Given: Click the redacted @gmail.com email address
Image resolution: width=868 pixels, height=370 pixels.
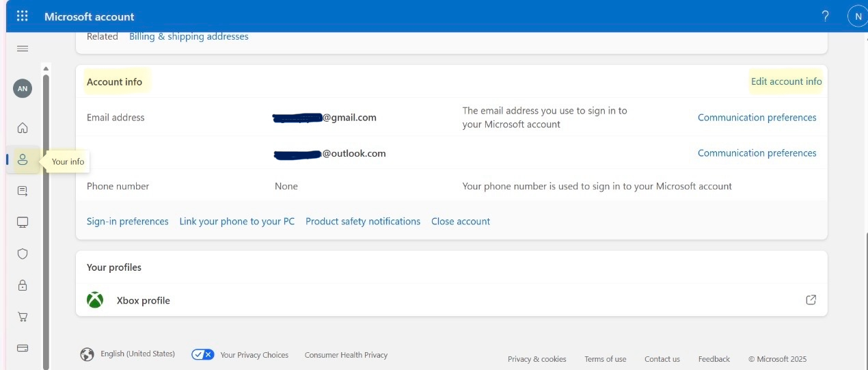Looking at the screenshot, I should tap(325, 118).
